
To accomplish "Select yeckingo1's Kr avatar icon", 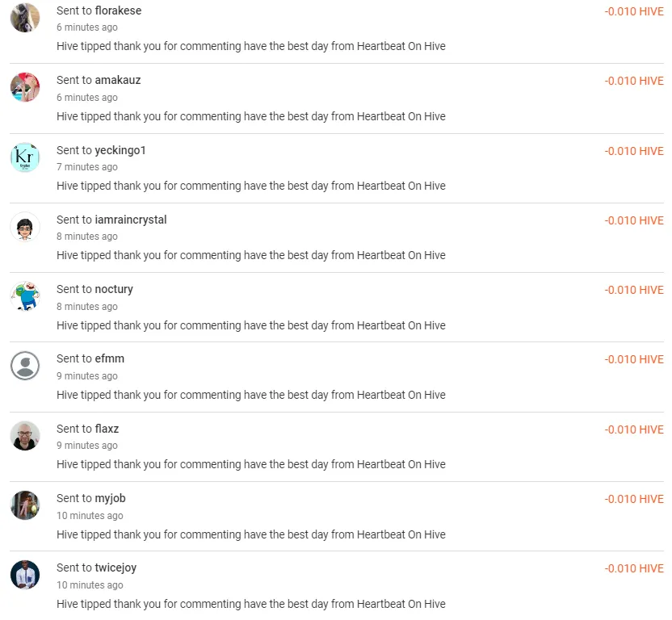I will [25, 157].
